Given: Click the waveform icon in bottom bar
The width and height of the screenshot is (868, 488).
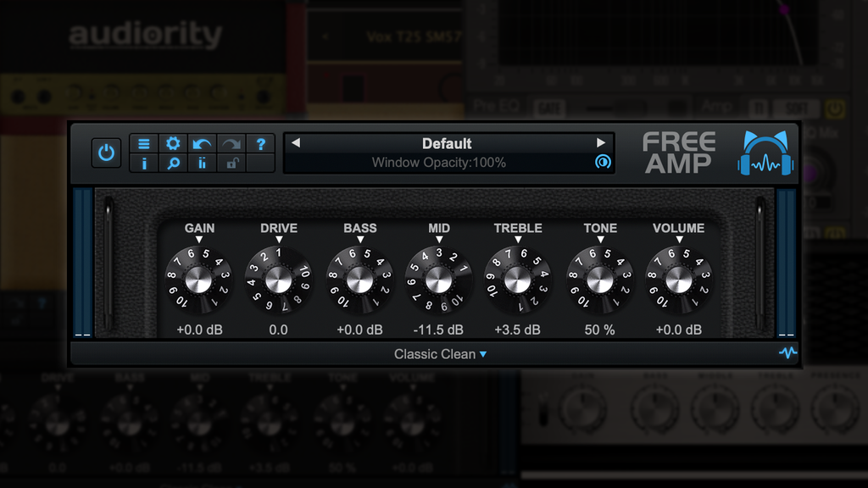Looking at the screenshot, I should [787, 352].
